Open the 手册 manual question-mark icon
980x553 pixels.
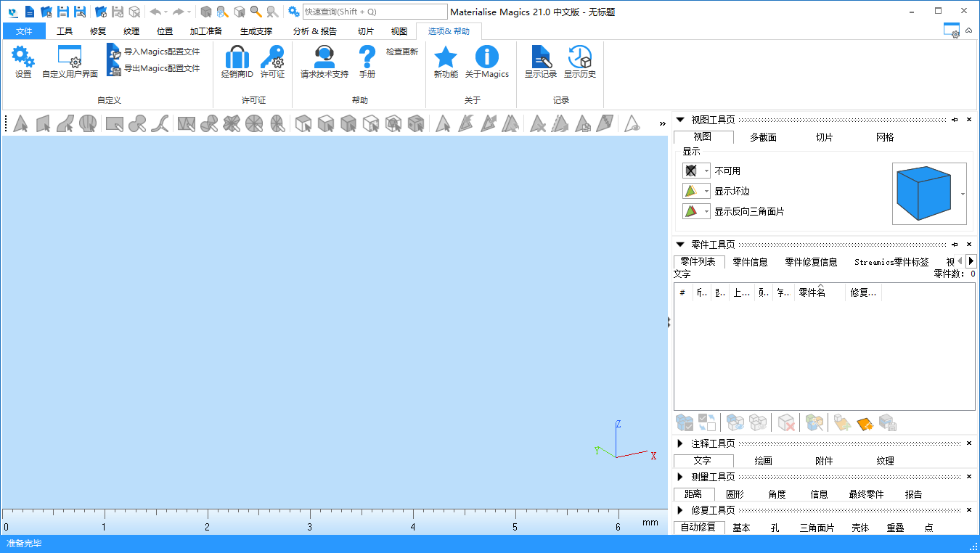[367, 57]
